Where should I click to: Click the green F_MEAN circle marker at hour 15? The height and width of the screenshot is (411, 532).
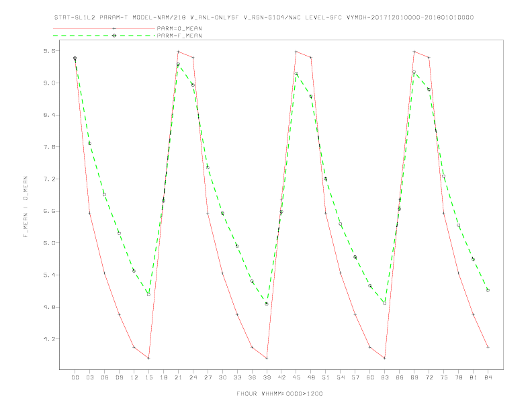pos(148,294)
